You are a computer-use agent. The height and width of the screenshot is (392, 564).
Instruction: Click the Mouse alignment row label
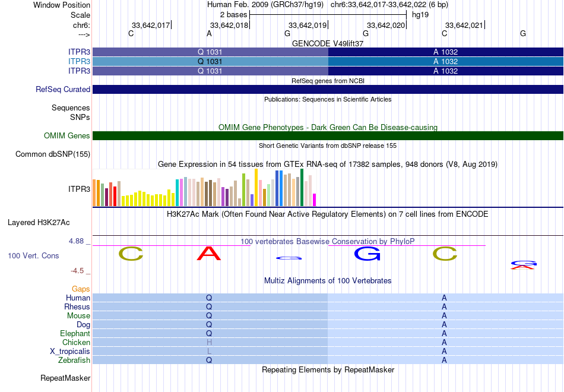[78, 316]
